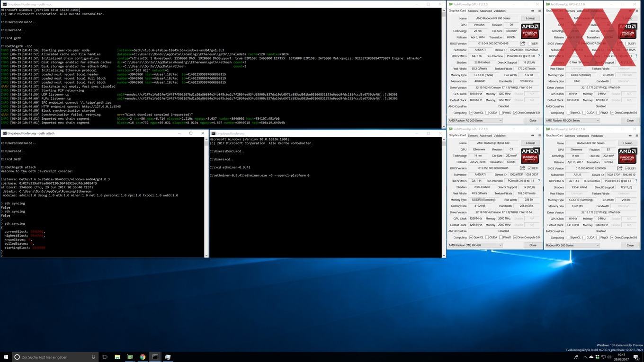644x362 pixels.
Task: Click the ethminer console window vertical scrollbar
Action: (444, 196)
